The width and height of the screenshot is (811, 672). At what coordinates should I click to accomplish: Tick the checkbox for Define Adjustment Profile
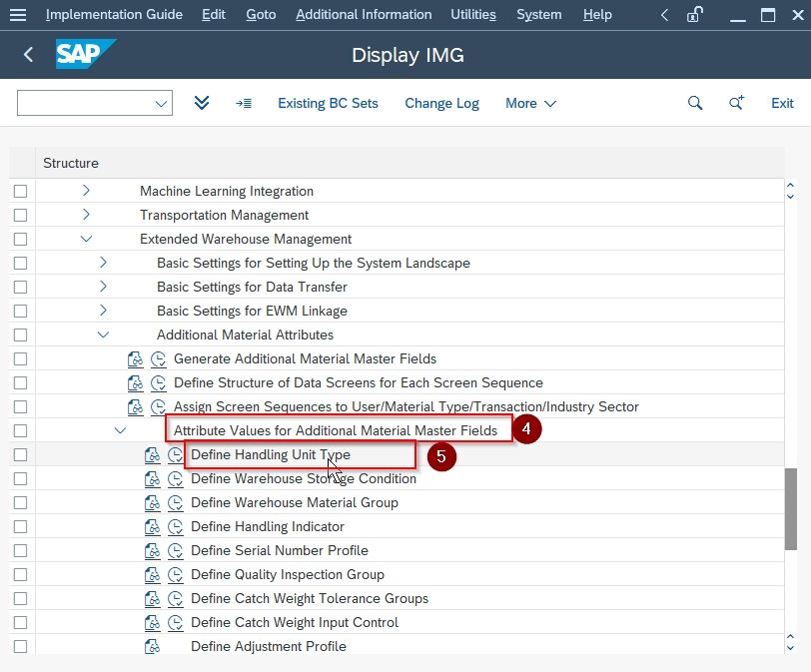click(20, 647)
